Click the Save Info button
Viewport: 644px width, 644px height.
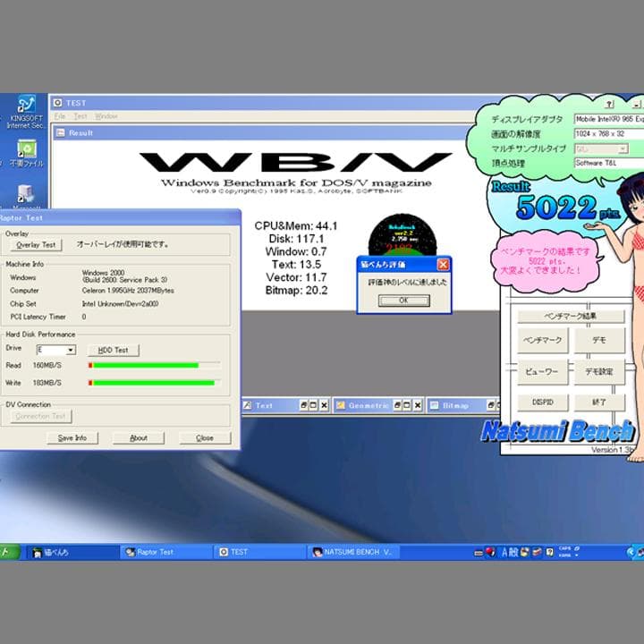[72, 437]
